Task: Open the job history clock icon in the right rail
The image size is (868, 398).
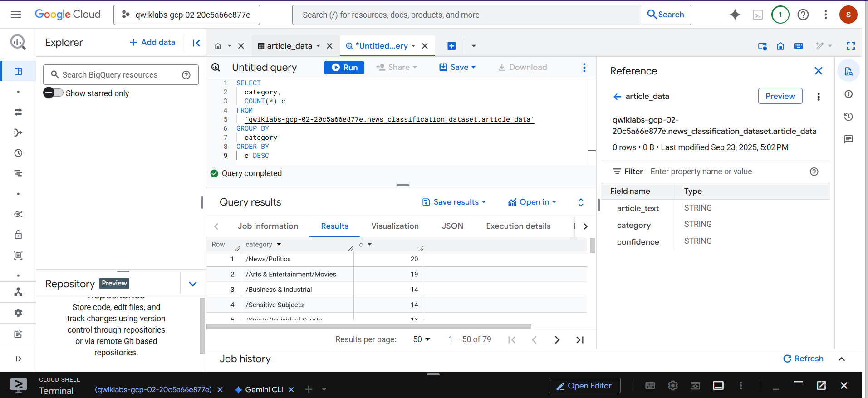Action: click(x=848, y=117)
